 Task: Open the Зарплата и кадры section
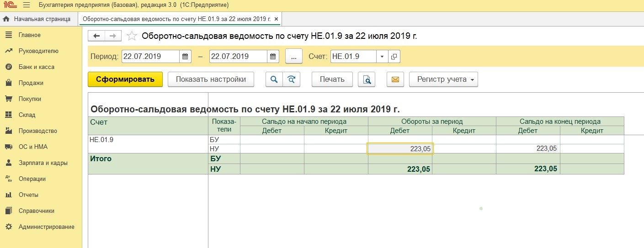point(43,163)
